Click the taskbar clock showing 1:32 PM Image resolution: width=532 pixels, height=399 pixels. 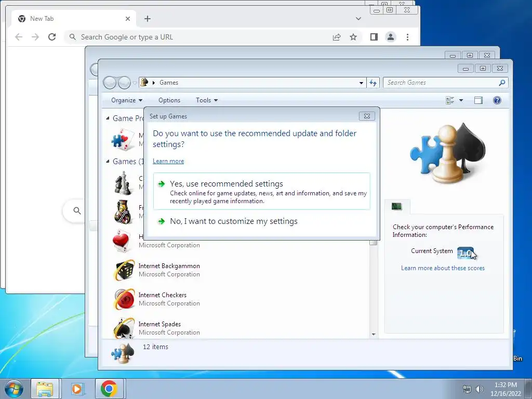click(x=506, y=389)
